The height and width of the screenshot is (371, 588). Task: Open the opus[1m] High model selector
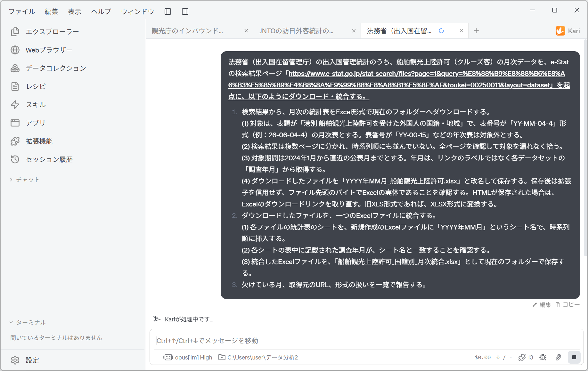click(x=188, y=357)
